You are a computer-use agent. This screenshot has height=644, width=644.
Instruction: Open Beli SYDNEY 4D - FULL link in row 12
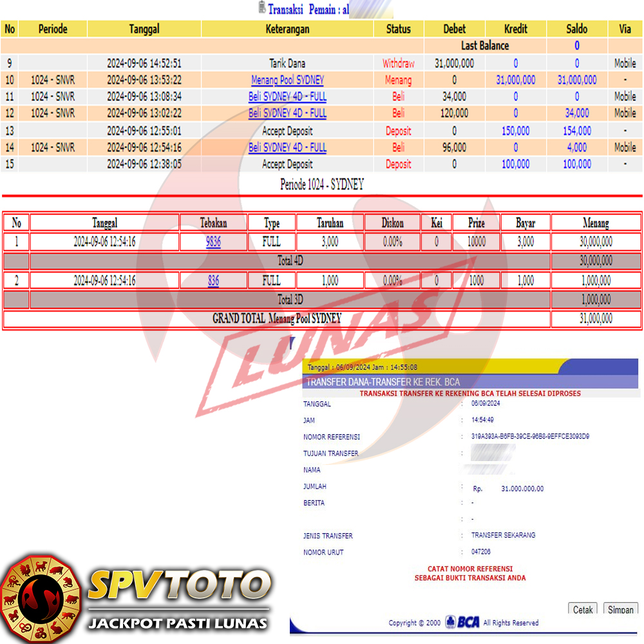pos(287,113)
